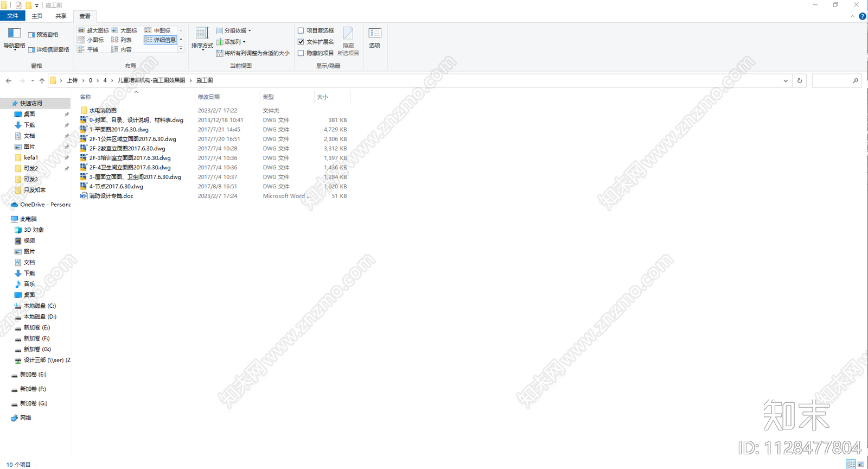The image size is (868, 469).
Task: Switch to Content (内容) view
Action: coord(122,49)
